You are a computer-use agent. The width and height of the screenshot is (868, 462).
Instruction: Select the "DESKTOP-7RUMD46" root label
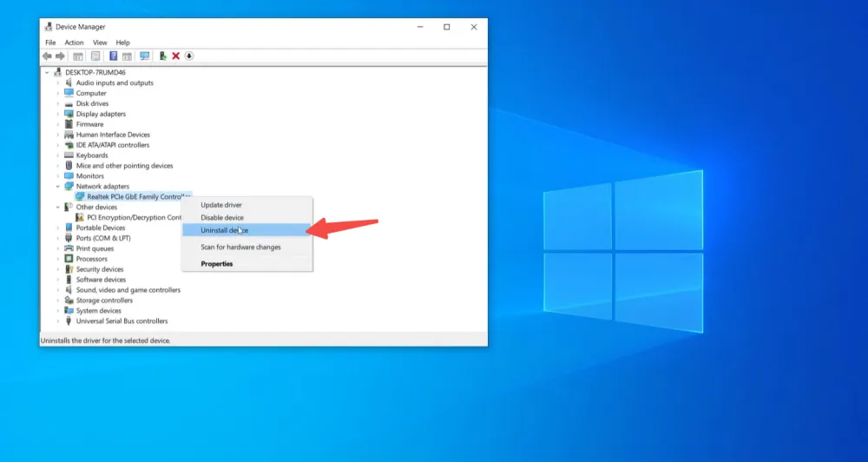click(95, 73)
